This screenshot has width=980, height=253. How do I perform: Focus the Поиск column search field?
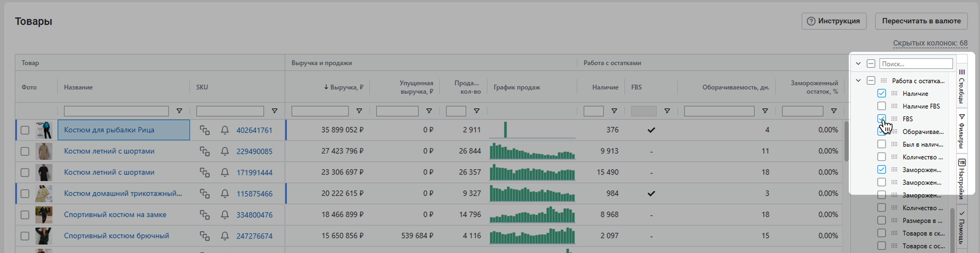(x=916, y=64)
